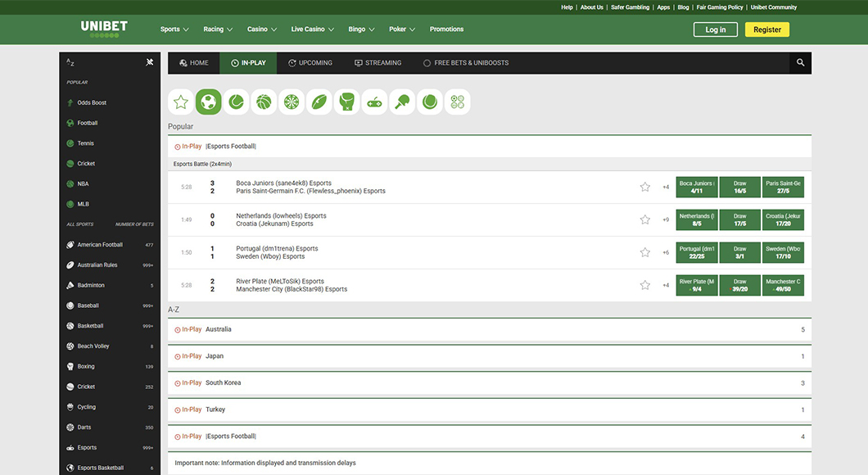
Task: Go to the Home tab
Action: (194, 62)
